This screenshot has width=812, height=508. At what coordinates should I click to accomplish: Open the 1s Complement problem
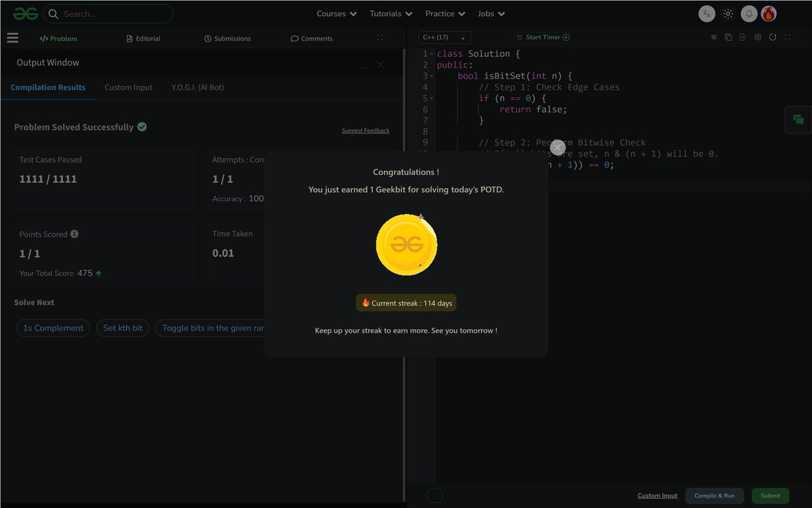53,328
